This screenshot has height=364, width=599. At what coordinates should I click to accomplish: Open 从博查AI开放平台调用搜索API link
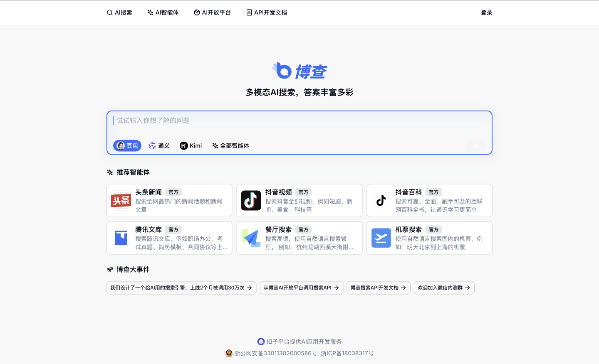[x=302, y=288]
